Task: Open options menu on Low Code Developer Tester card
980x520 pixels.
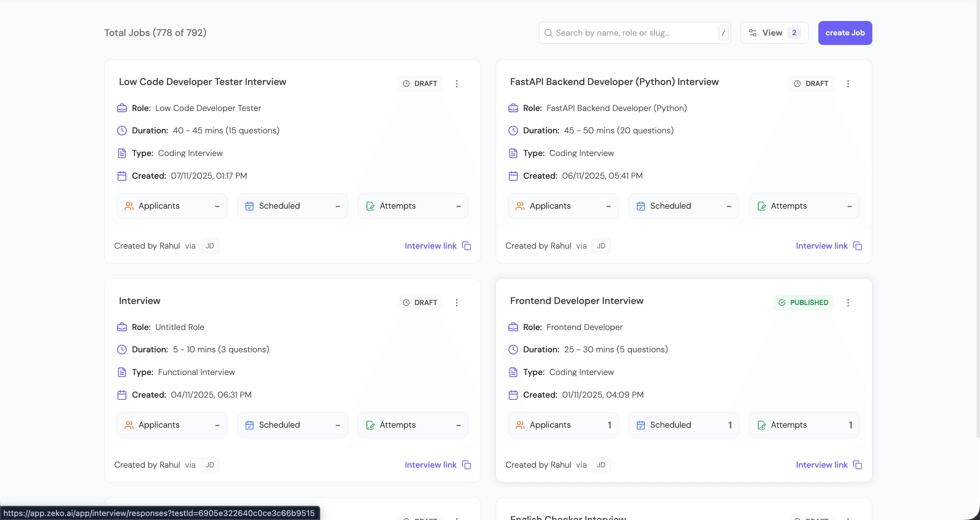Action: 457,83
